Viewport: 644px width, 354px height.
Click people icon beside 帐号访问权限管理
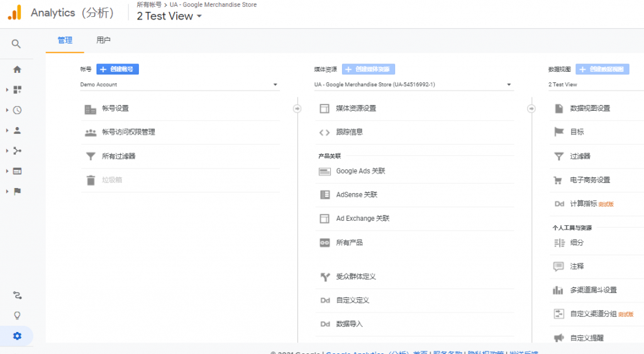point(91,132)
